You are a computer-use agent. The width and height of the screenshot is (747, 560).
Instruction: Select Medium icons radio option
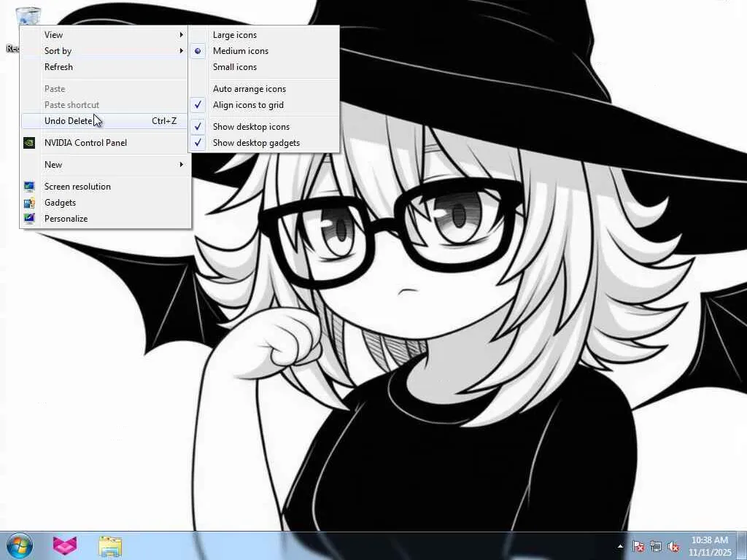point(264,51)
